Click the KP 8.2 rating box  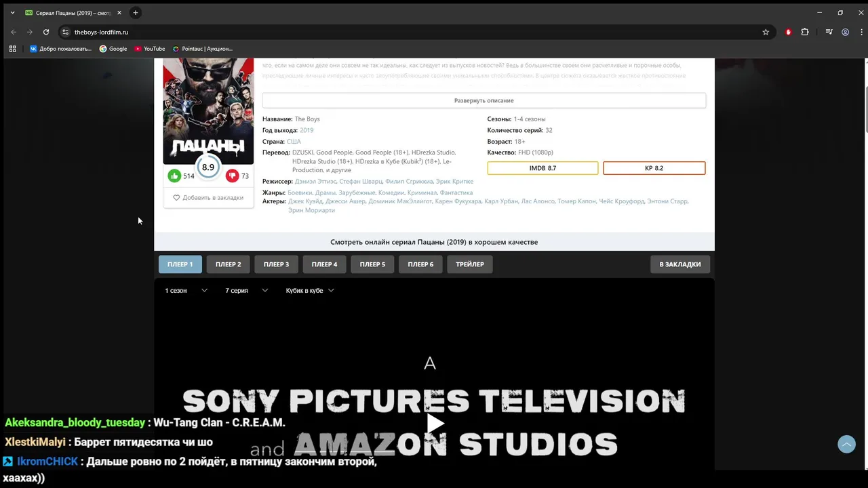pos(654,168)
